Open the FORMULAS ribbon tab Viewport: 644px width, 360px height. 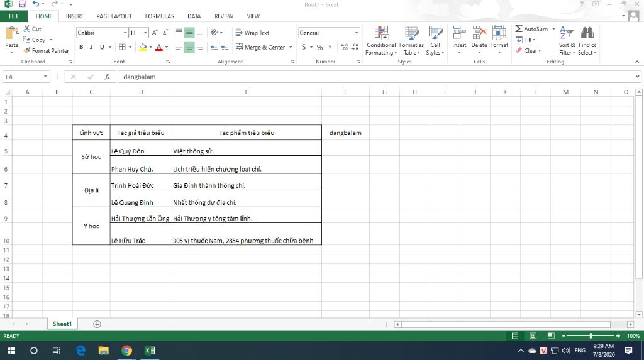[159, 16]
